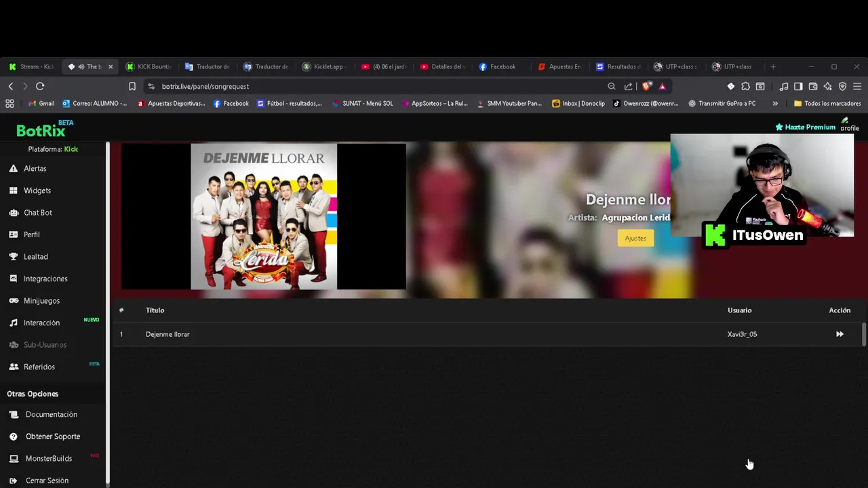Click the share page icon
Image resolution: width=868 pixels, height=488 pixels.
(629, 86)
